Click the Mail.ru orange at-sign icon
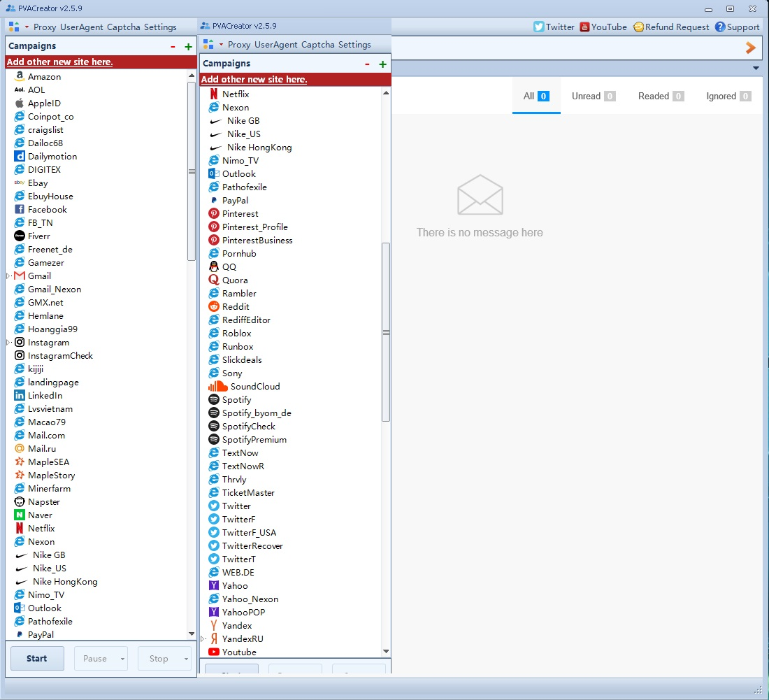 [x=19, y=448]
